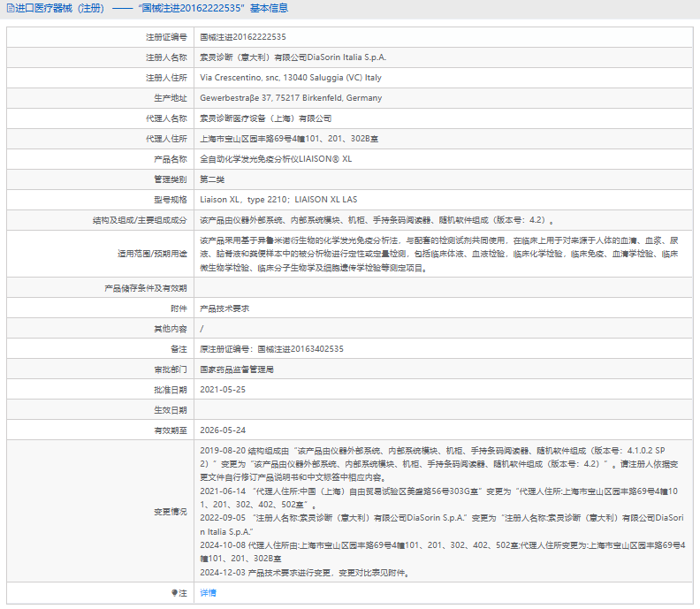Click the 结构及组成/主要组成成分 label
Screen dimensions: 700x609
tap(140, 220)
